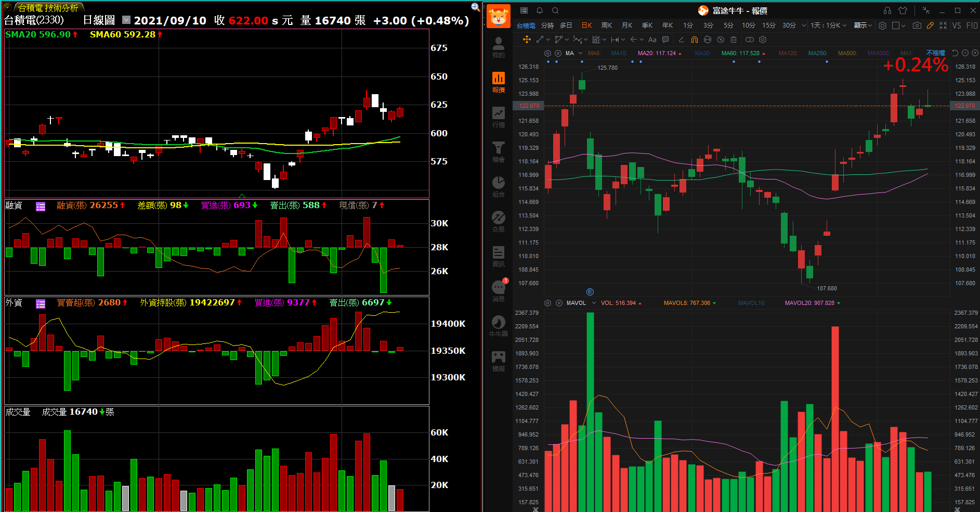The width and height of the screenshot is (980, 512).
Task: Delete drawings with trash can icon
Action: (x=734, y=40)
